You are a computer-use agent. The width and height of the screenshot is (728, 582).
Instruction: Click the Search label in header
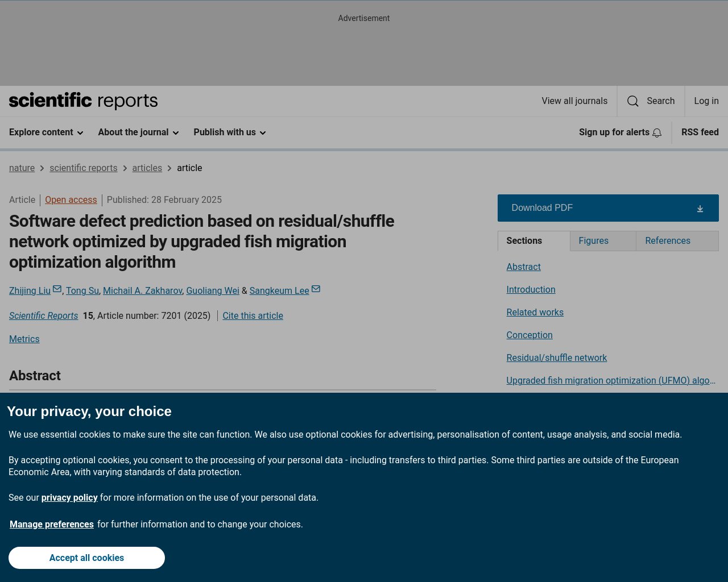click(661, 101)
